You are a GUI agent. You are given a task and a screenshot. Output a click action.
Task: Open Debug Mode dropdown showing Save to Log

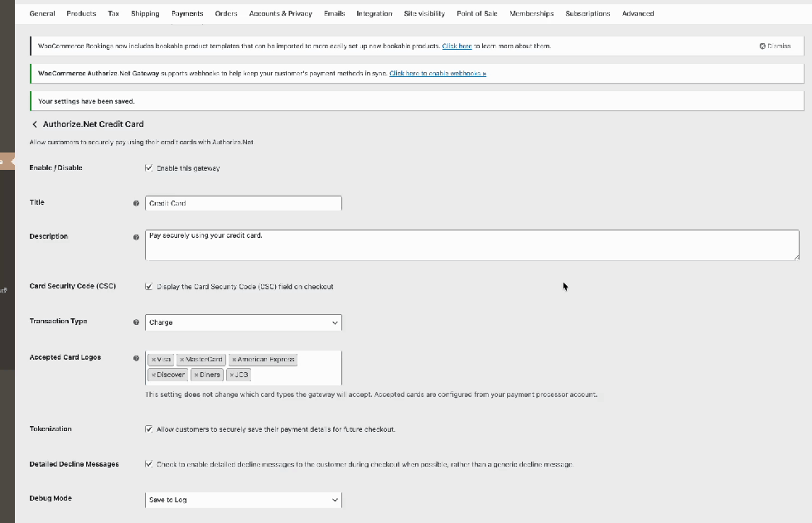point(244,500)
